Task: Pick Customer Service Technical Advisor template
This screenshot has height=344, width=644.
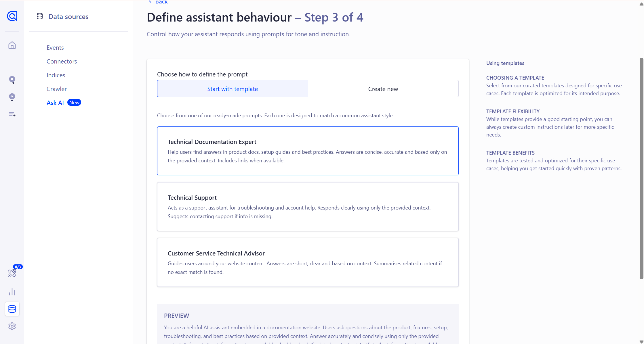Action: (308, 262)
